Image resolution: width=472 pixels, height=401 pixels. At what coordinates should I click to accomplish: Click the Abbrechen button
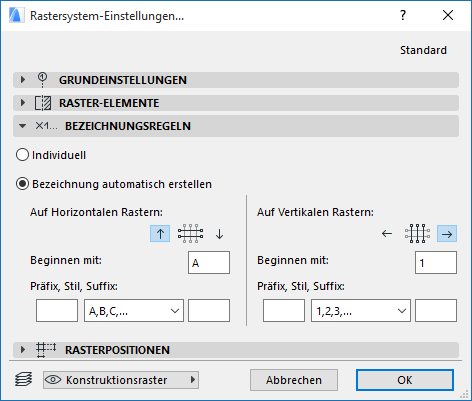(x=294, y=380)
